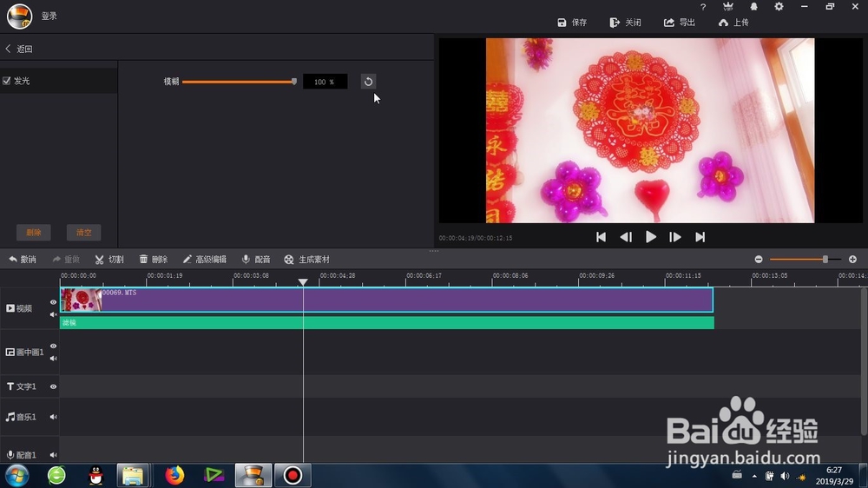Screen dimensions: 868x488
Task: Select the green 滤镜 filter bar
Action: pos(387,323)
